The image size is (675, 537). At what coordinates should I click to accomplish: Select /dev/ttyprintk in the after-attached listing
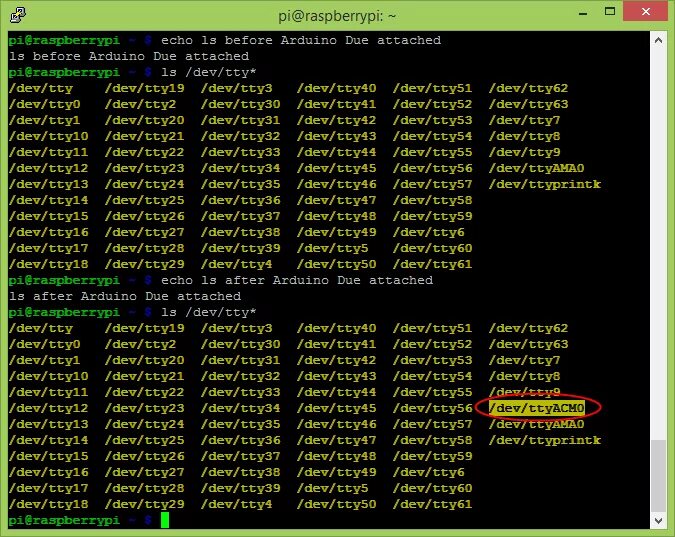545,440
